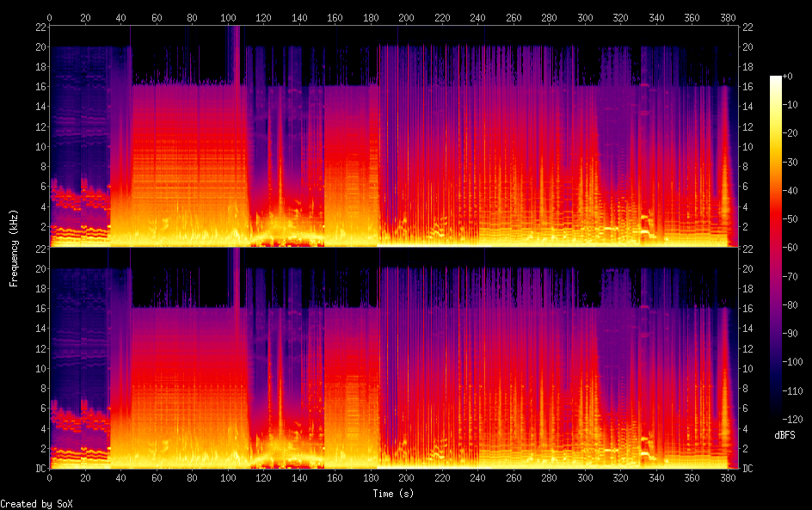Click "380" on the bottom time axis
Image resolution: width=812 pixels, height=510 pixels.
coord(728,478)
